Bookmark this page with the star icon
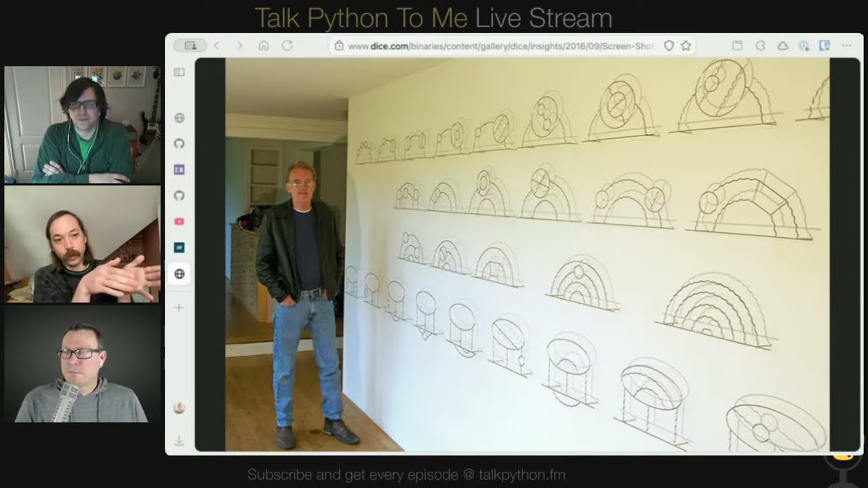 [686, 45]
